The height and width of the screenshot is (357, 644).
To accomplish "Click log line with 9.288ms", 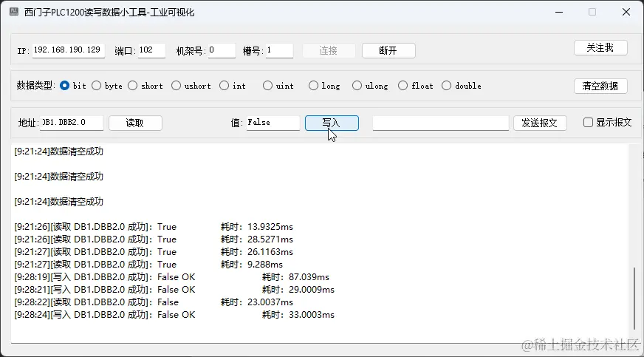I will (148, 264).
